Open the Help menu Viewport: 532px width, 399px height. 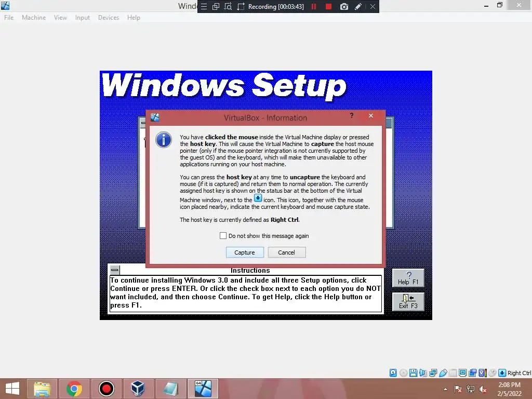(x=134, y=18)
